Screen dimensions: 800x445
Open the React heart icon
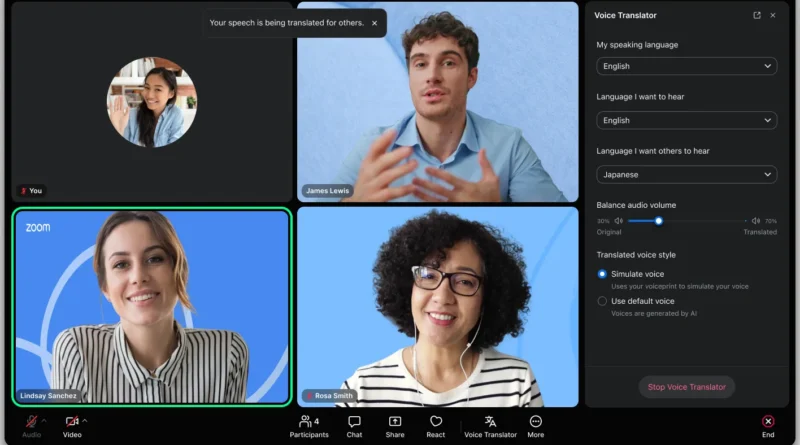pyautogui.click(x=436, y=422)
